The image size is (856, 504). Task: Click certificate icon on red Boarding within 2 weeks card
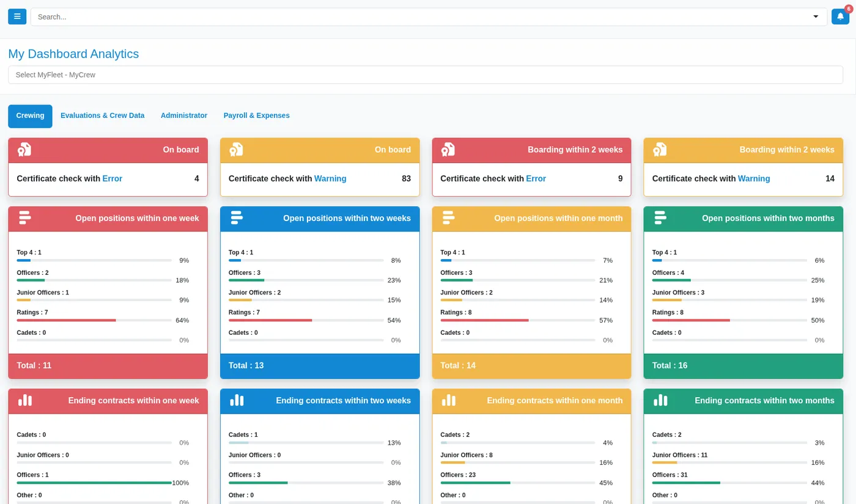click(448, 150)
